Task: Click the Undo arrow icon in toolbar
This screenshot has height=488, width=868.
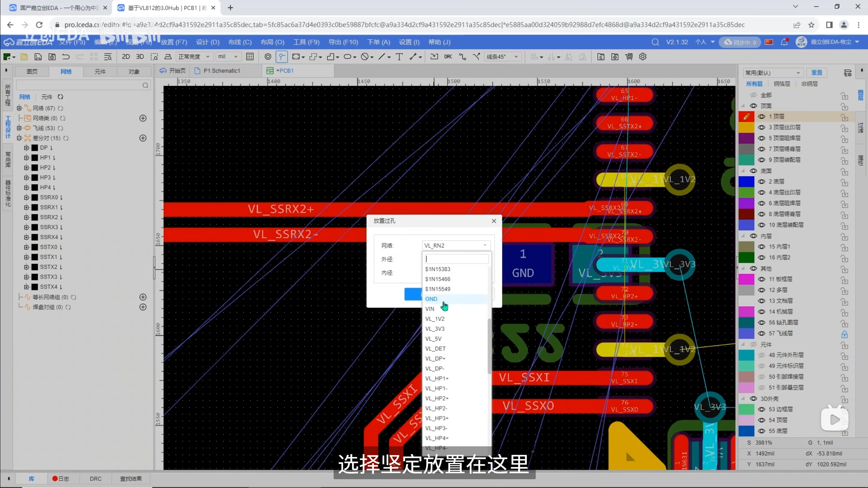Action: 66,57
